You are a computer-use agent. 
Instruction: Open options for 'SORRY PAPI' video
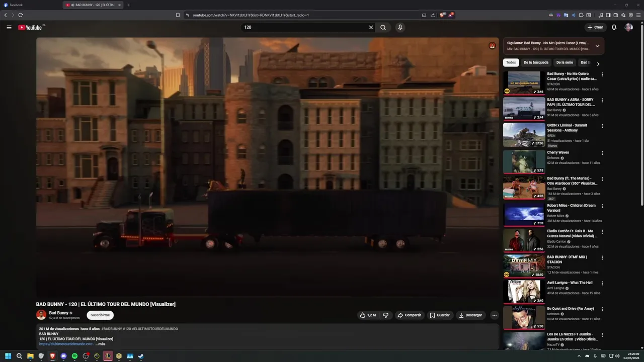[x=602, y=100]
